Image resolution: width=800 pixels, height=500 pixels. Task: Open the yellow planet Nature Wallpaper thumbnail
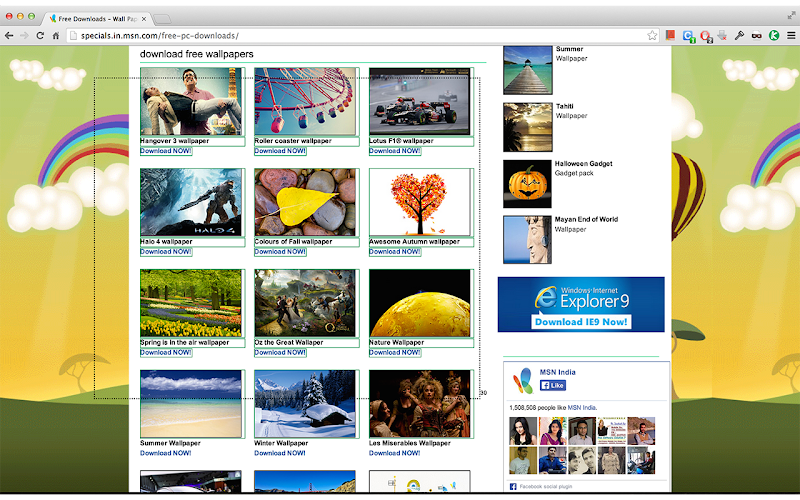coord(419,303)
